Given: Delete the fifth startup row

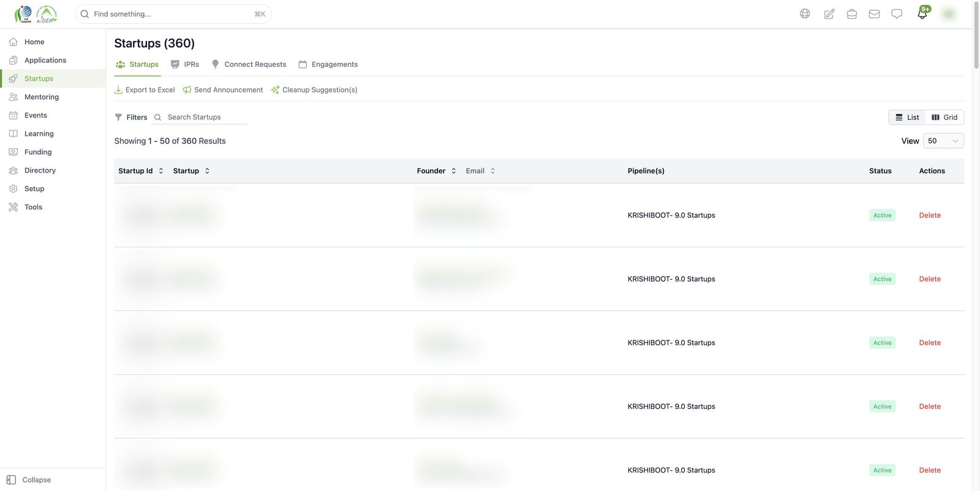Looking at the screenshot, I should click(930, 470).
